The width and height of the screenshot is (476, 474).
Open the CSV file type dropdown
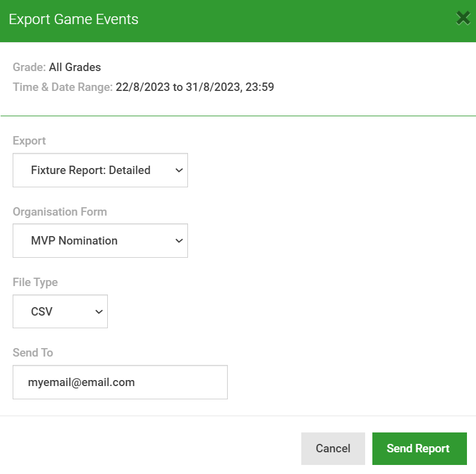(60, 311)
